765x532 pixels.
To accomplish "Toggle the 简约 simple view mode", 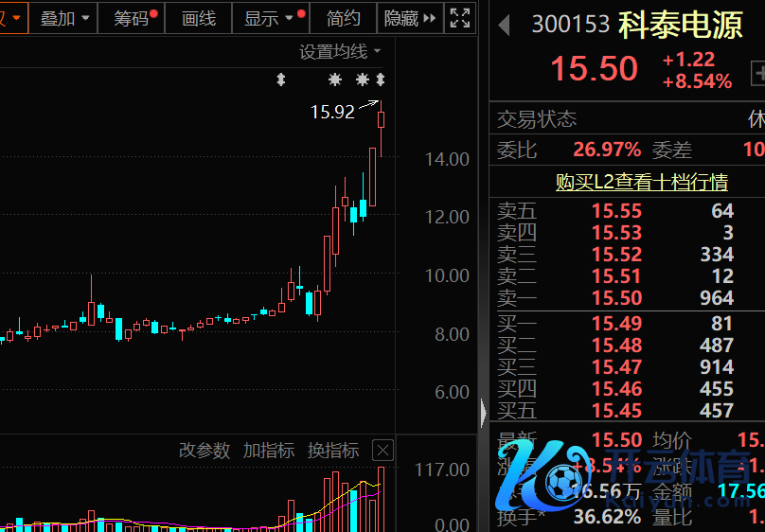I will [343, 18].
